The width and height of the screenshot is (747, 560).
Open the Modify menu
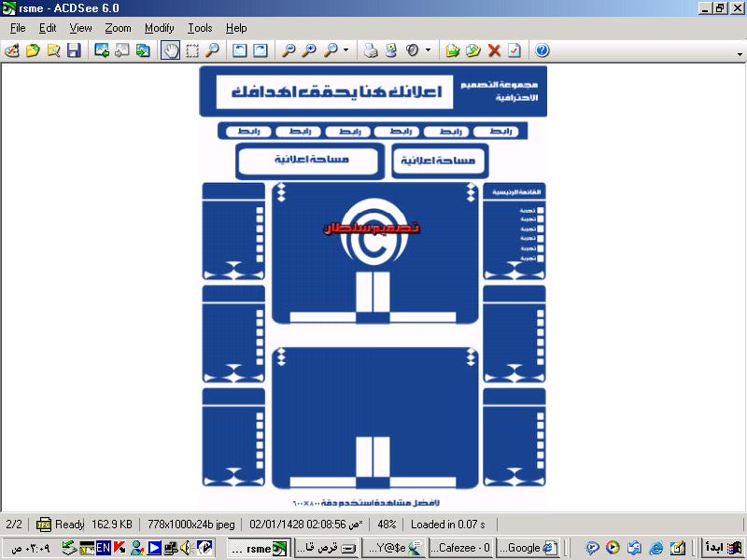(x=159, y=28)
